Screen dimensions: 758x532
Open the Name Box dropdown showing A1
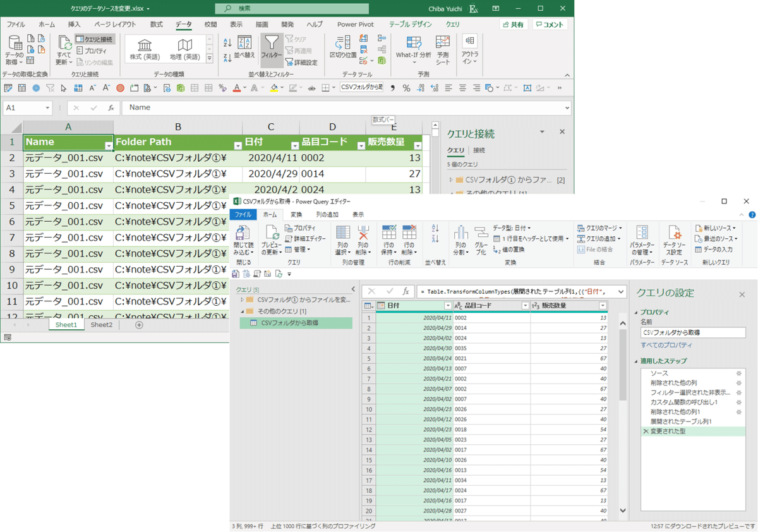47,108
